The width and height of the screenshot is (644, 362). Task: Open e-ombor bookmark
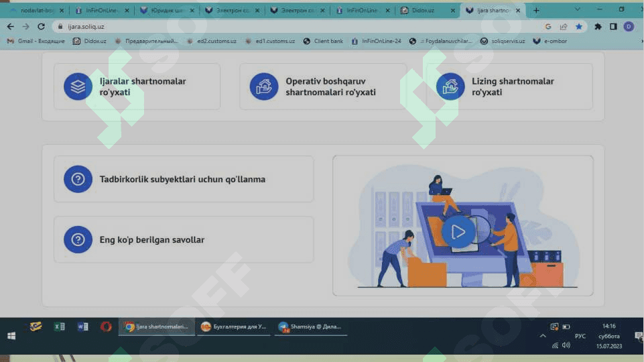tap(550, 41)
